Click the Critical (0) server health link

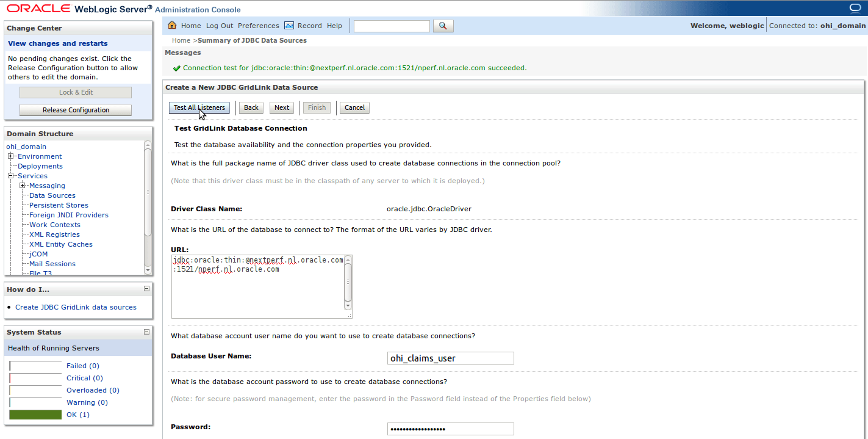point(84,378)
